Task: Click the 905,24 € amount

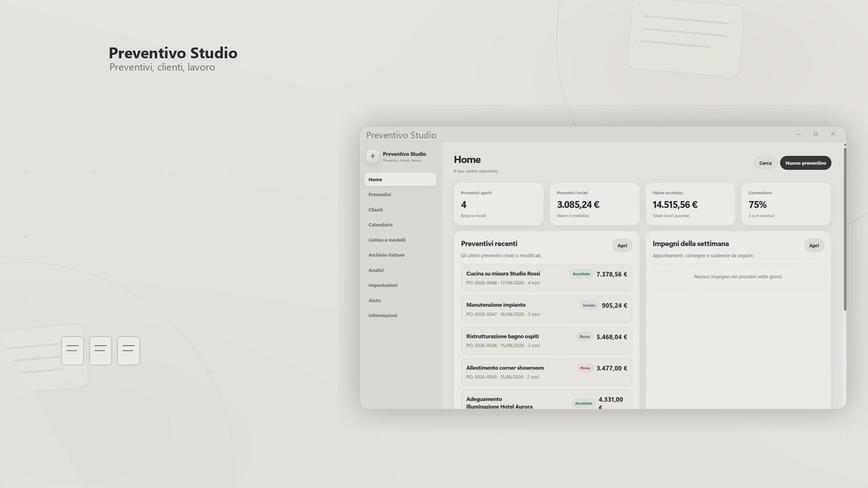Action: [x=615, y=305]
